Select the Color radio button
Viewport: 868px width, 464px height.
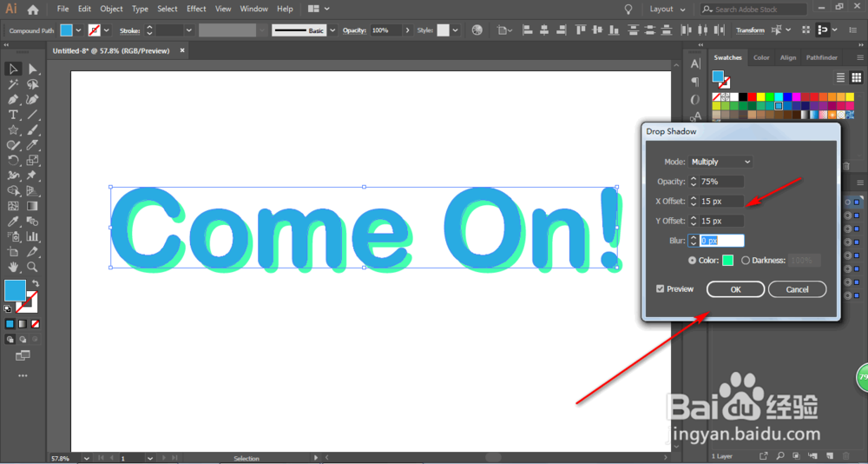[x=692, y=260]
